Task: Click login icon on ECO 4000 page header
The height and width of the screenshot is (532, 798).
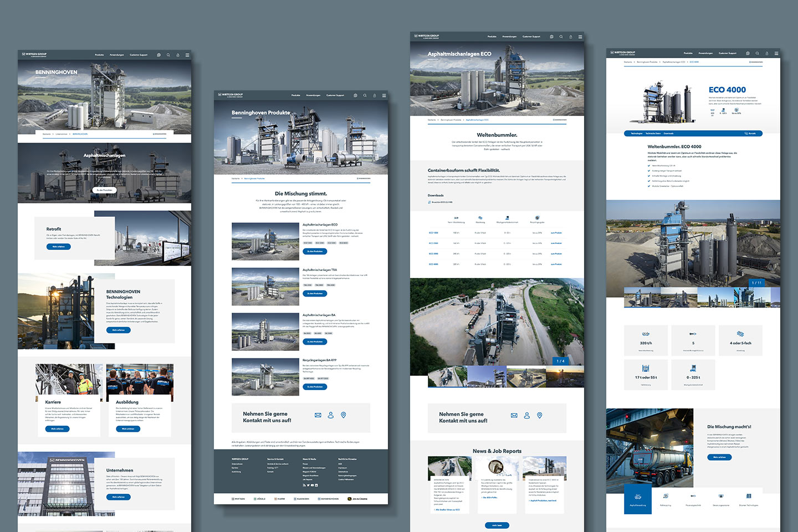Action: coord(767,53)
